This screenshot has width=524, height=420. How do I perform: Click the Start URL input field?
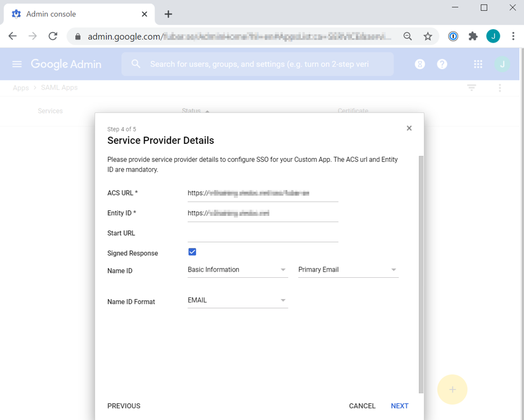coord(263,233)
